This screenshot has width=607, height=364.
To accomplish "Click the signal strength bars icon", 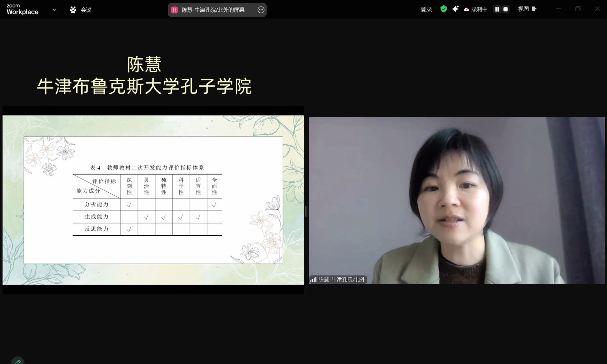I will click(x=313, y=280).
